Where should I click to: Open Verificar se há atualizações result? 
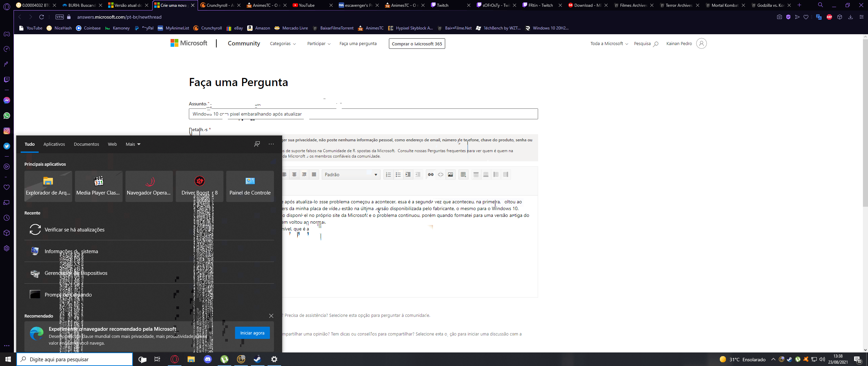tap(149, 230)
